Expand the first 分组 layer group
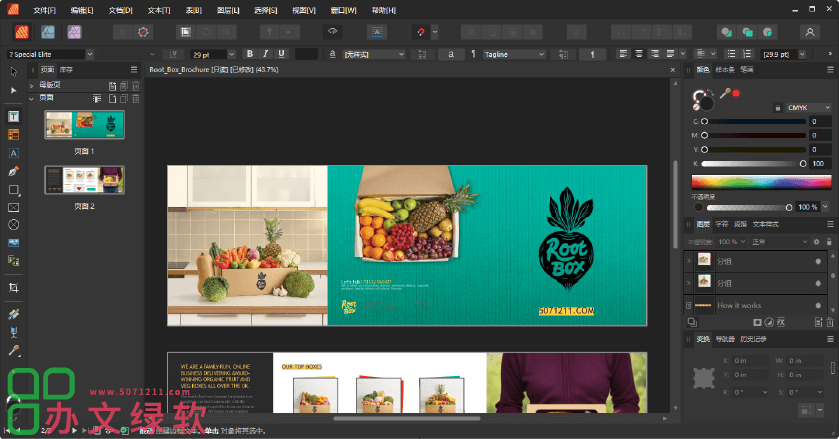The image size is (839, 439). [688, 261]
